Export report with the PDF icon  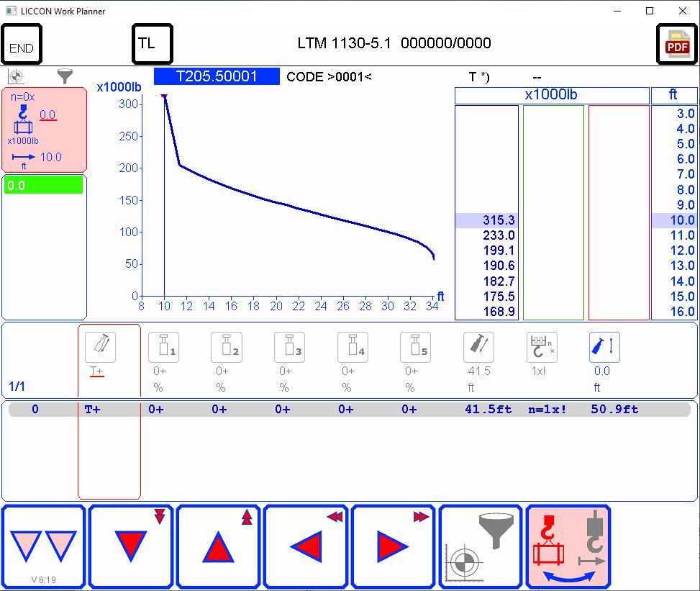click(677, 44)
